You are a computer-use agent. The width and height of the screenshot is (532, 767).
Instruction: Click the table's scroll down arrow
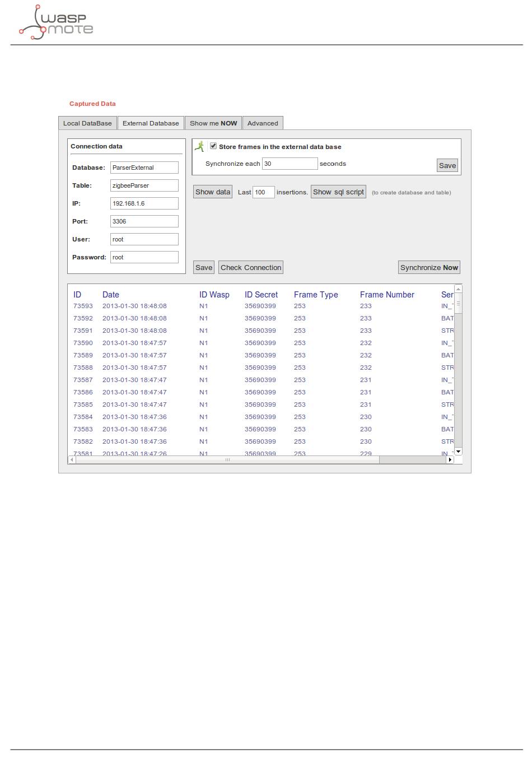point(458,451)
